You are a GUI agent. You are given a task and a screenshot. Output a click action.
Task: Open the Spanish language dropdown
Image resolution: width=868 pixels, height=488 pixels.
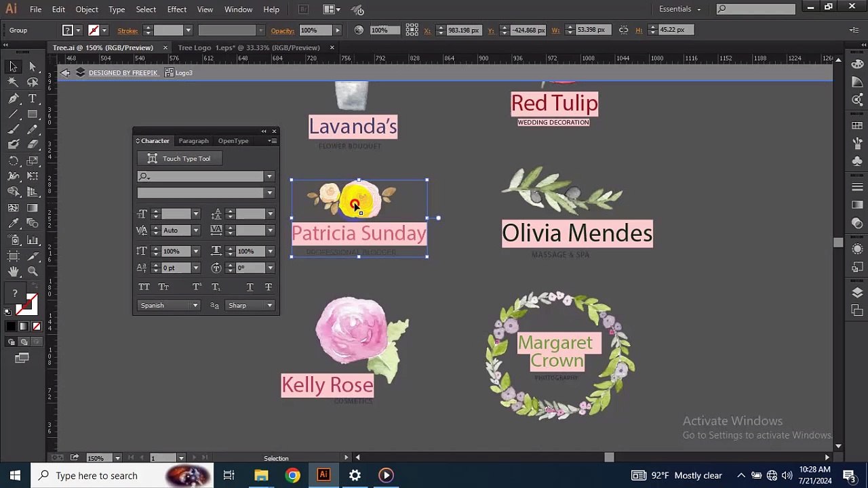click(x=168, y=306)
